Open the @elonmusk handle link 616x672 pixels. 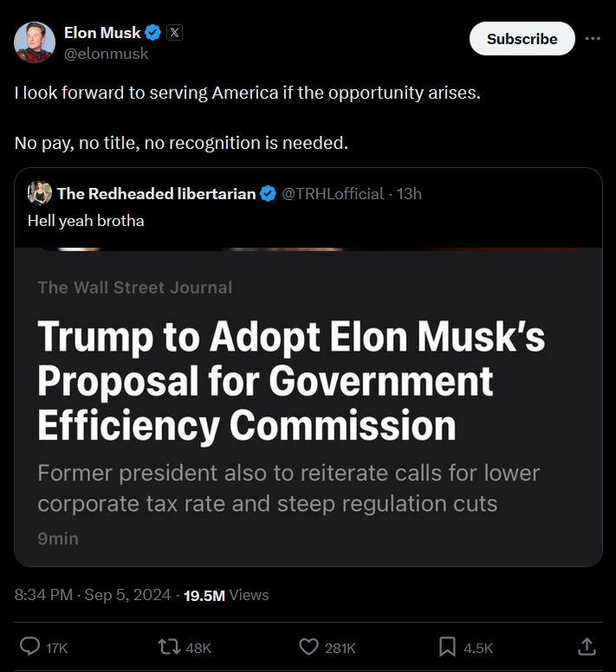coord(106,54)
